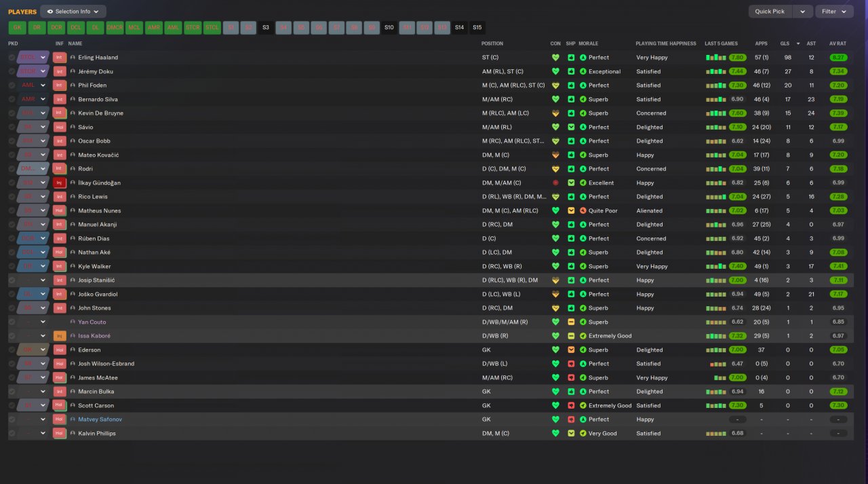Click Erling Haaland's Int info badge
Screen dimensions: 868x484
click(x=60, y=58)
